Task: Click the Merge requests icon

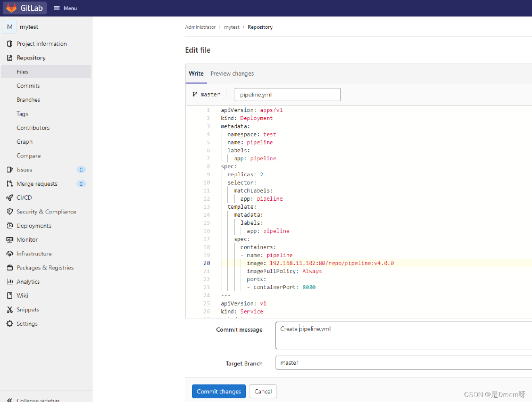Action: 10,184
